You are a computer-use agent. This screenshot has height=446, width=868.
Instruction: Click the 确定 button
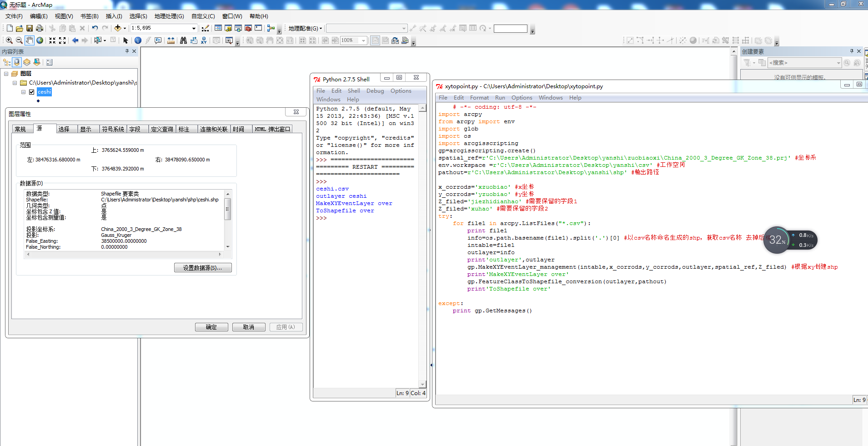tap(211, 327)
